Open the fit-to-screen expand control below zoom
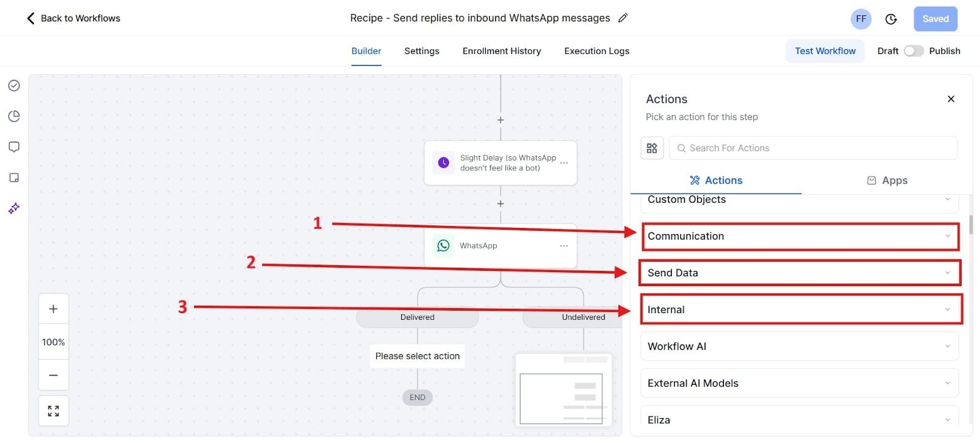 point(53,411)
